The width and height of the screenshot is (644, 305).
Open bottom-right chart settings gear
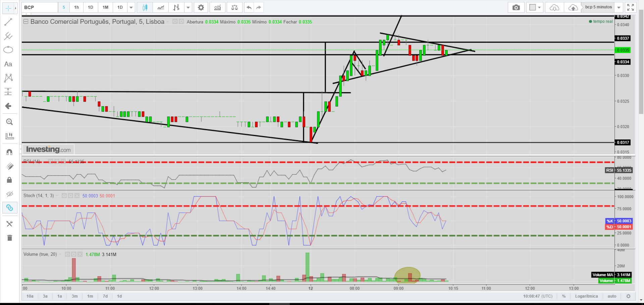click(x=628, y=296)
